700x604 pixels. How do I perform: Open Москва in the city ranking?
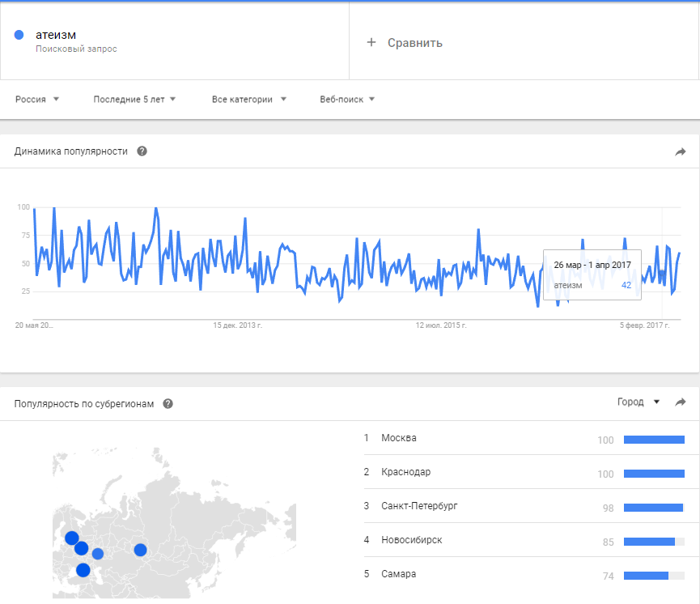tap(399, 438)
